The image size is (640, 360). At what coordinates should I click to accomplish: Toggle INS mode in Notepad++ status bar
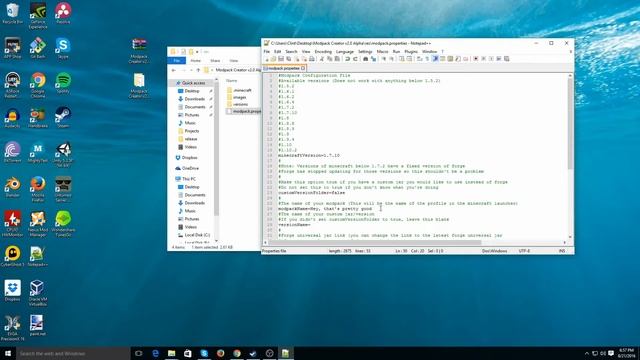562,251
